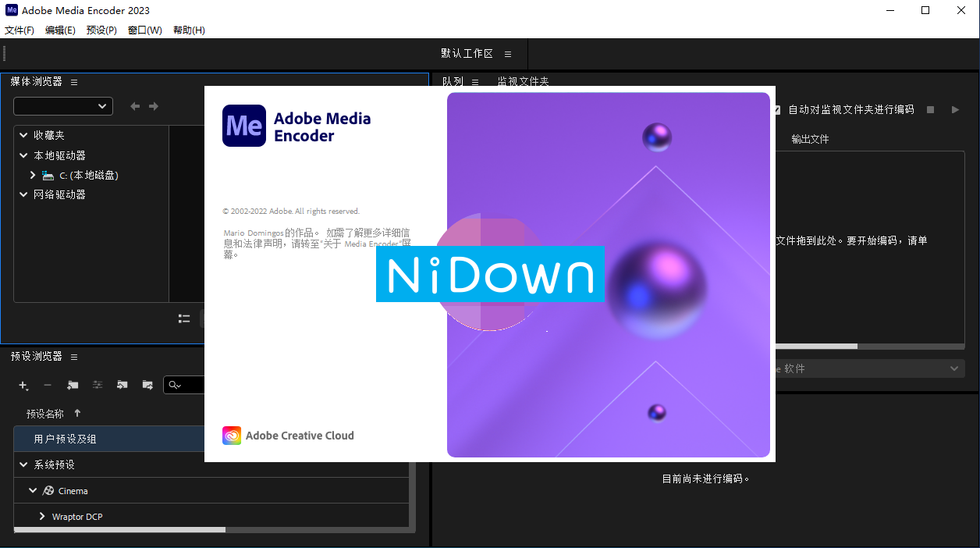The height and width of the screenshot is (548, 980).
Task: Switch Media Browser to list view icon
Action: 184,318
